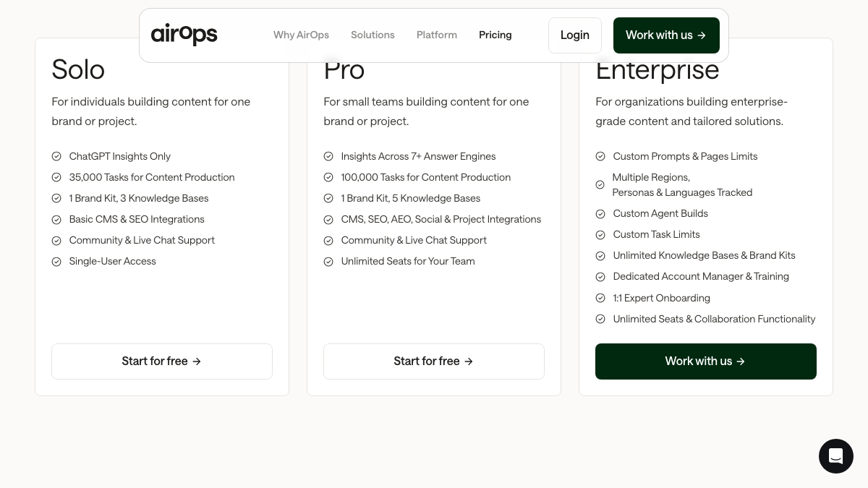The height and width of the screenshot is (488, 868).
Task: Click checkmark beside Custom Prompts & Pages Limits
Action: pyautogui.click(x=600, y=156)
